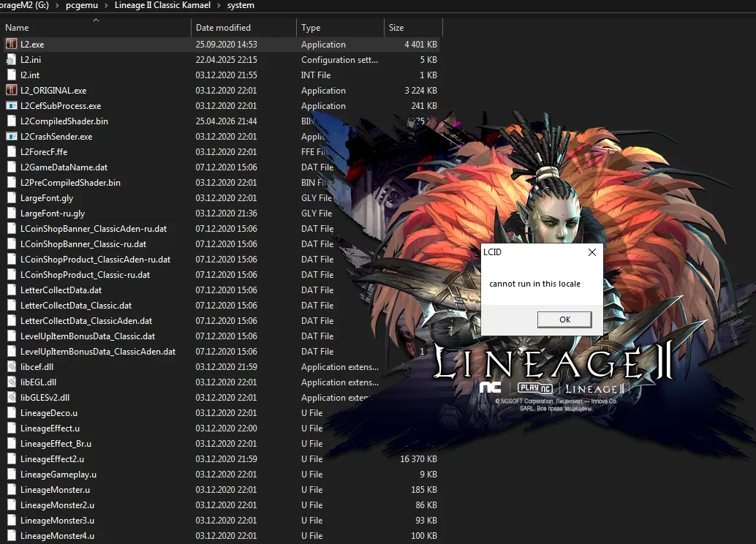The height and width of the screenshot is (544, 756).
Task: Select the L2PreCompiledShader.bin file icon
Action: tap(12, 183)
